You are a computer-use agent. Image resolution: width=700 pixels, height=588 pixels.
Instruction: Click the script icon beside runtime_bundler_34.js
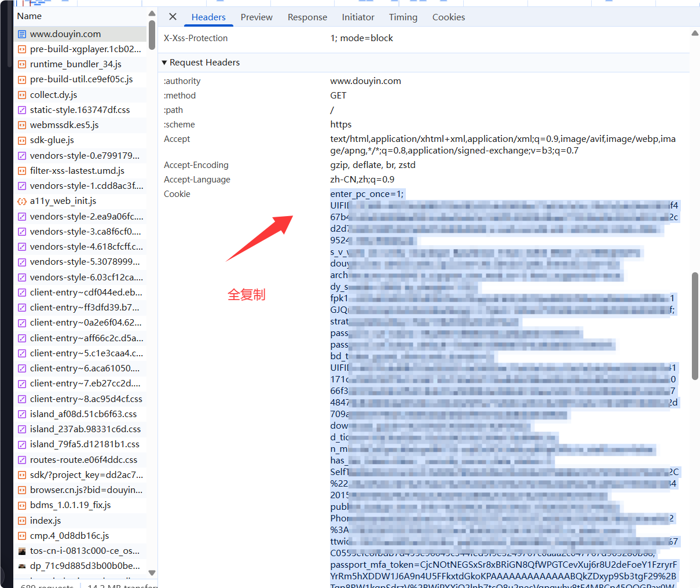22,64
